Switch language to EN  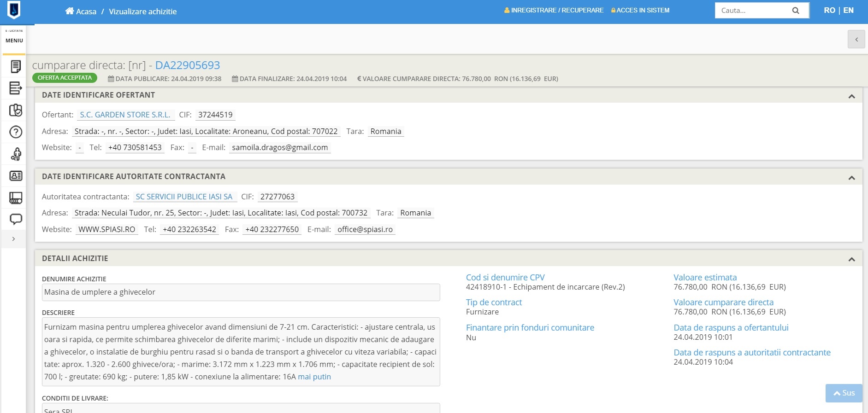[x=848, y=10]
